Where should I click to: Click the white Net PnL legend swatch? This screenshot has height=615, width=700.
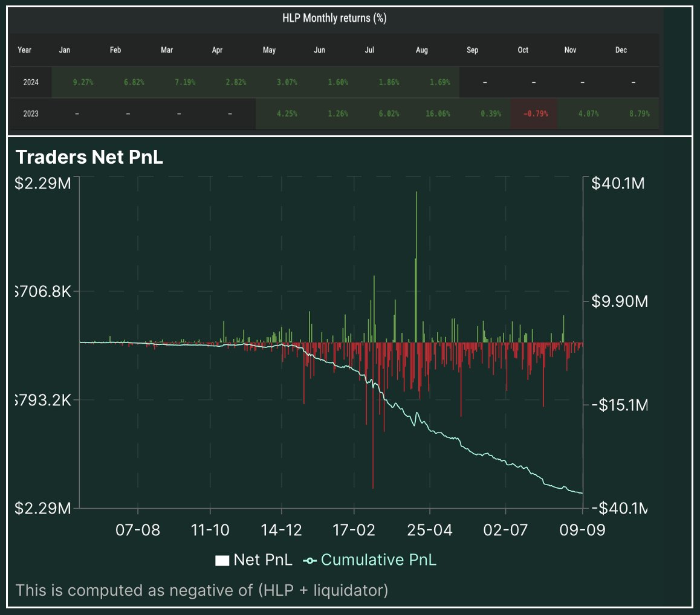(x=222, y=559)
